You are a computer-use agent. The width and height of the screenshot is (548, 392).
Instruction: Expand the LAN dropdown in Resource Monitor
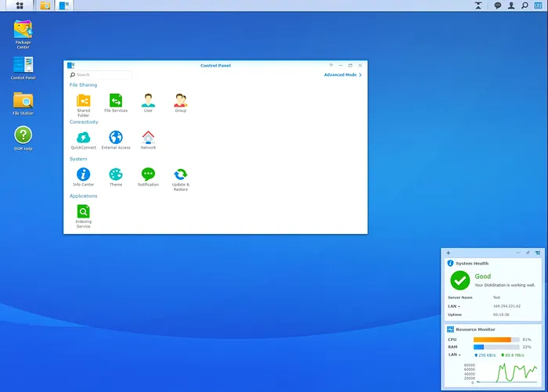pos(454,354)
